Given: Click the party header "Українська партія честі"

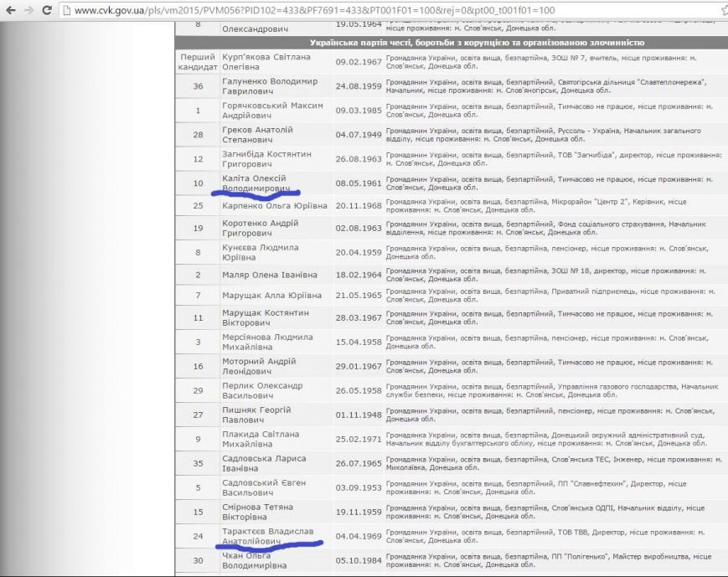Looking at the screenshot, I should pyautogui.click(x=477, y=43).
